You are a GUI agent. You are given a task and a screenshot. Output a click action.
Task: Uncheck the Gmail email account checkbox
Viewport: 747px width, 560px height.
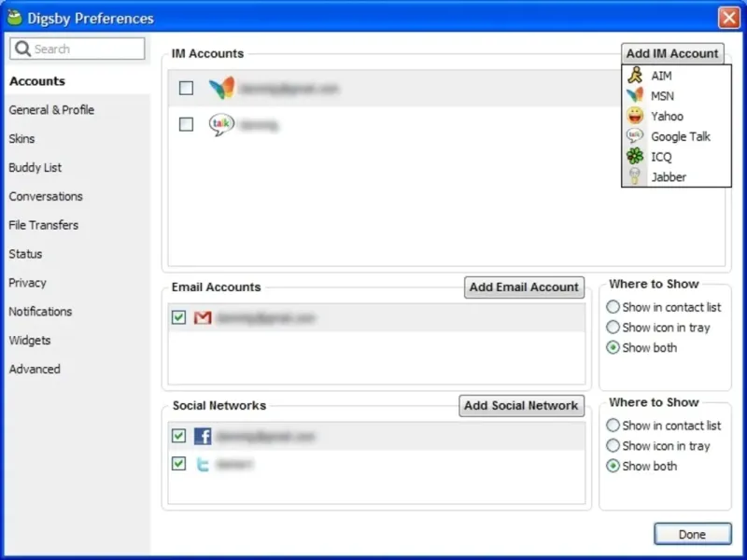(x=178, y=317)
